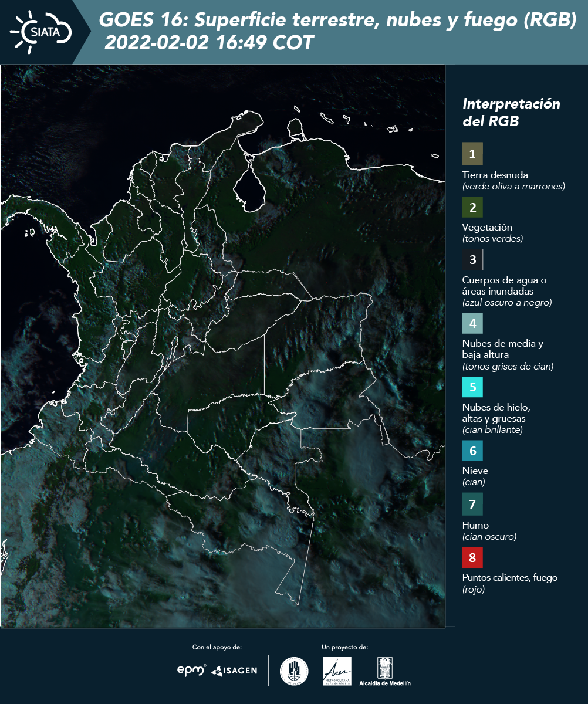Image resolution: width=588 pixels, height=704 pixels.
Task: Select legend swatch 2, Vegetación
Action: [472, 207]
